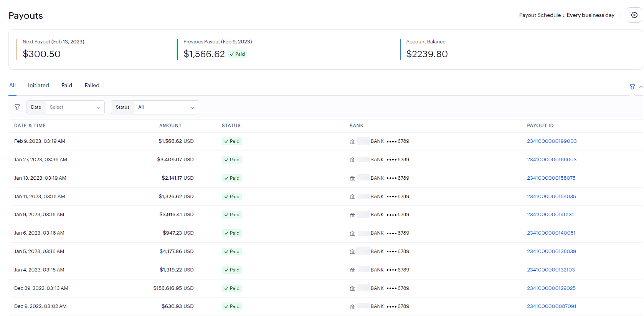Open payout schedule settings gear icon
The width and height of the screenshot is (644, 316).
click(x=634, y=15)
